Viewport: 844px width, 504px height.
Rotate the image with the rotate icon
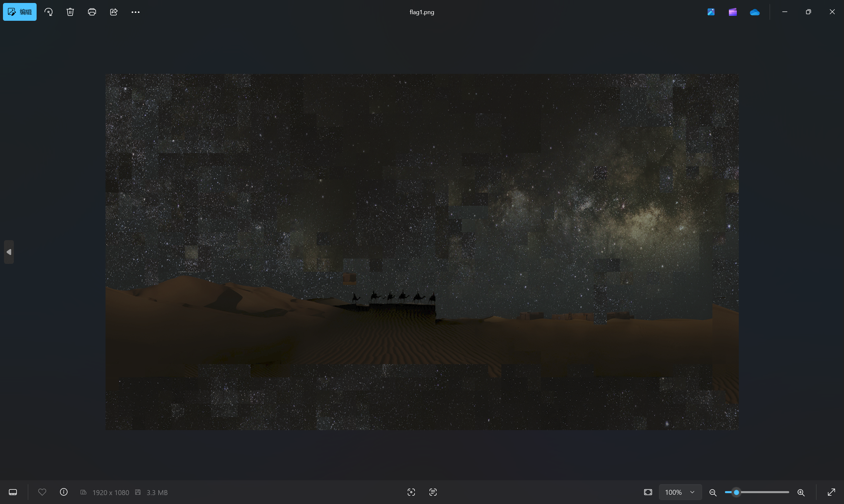[x=48, y=12]
